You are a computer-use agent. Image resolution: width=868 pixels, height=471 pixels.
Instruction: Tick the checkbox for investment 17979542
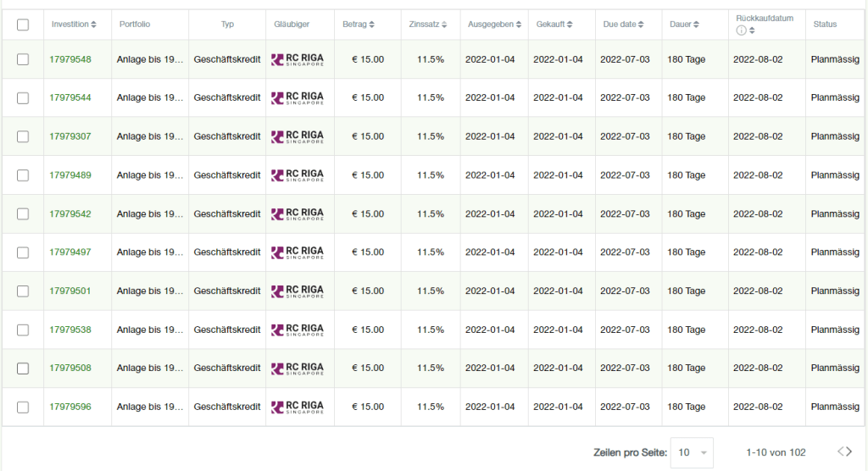[x=23, y=213]
